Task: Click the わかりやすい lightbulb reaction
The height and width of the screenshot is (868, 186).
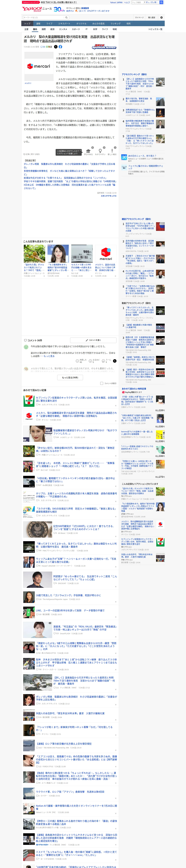Action: click(100, 152)
